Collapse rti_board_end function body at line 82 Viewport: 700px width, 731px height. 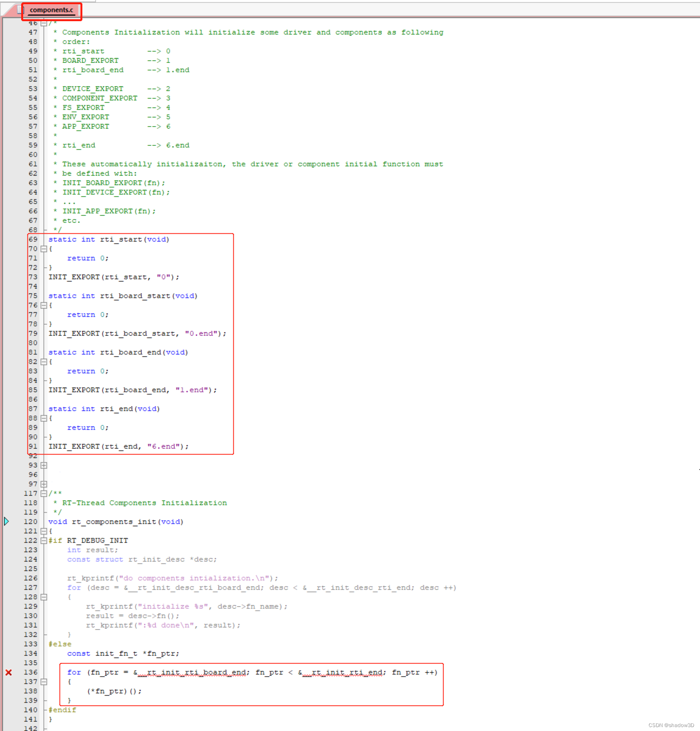click(44, 362)
